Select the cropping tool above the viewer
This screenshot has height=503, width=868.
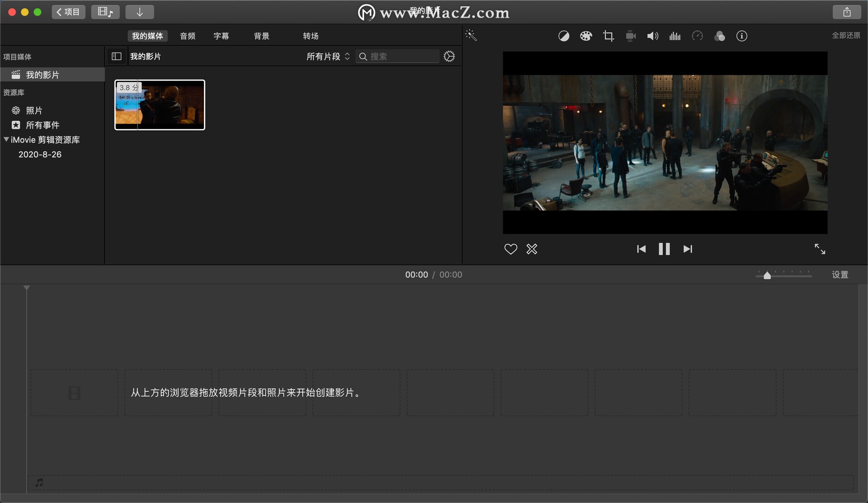click(x=608, y=36)
